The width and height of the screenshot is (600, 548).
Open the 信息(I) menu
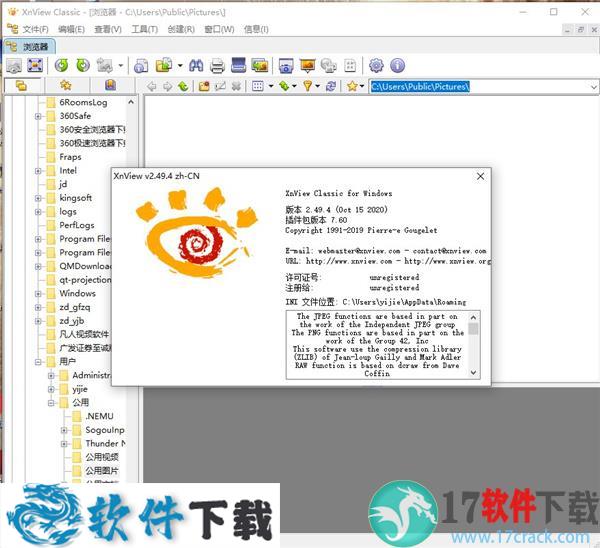pos(256,29)
